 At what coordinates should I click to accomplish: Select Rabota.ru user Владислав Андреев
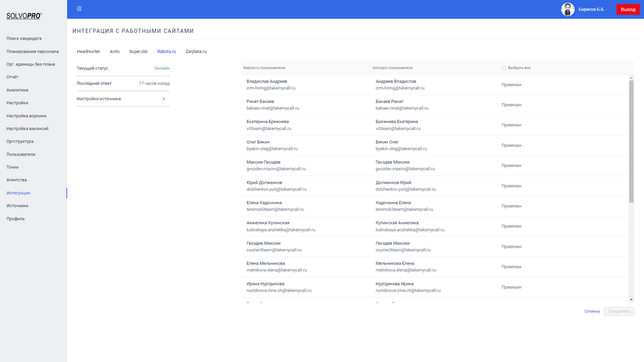pyautogui.click(x=267, y=82)
